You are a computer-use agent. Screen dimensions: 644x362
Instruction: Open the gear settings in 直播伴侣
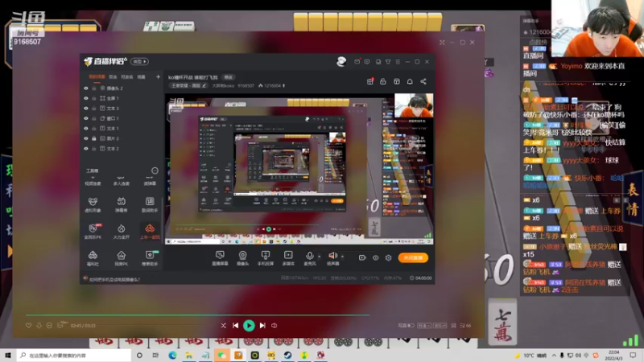[388, 257]
